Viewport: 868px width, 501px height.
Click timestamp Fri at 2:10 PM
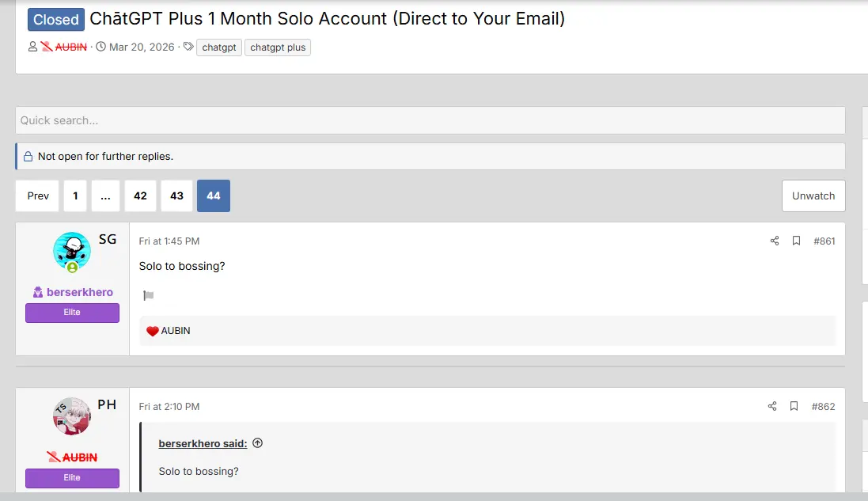[169, 406]
